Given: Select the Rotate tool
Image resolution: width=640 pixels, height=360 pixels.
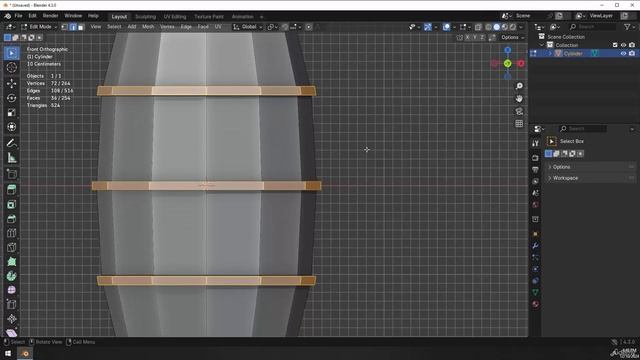Looking at the screenshot, I should pyautogui.click(x=11, y=98).
